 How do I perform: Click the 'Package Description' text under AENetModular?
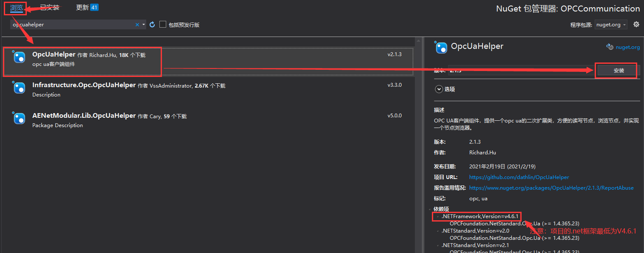[x=57, y=125]
